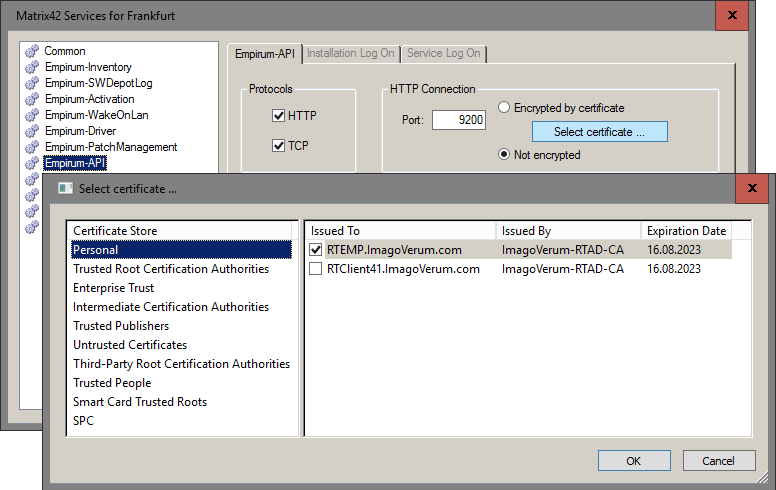This screenshot has height=490, width=776.
Task: Click the gear icon beside Empirum-Activation
Action: [x=32, y=99]
